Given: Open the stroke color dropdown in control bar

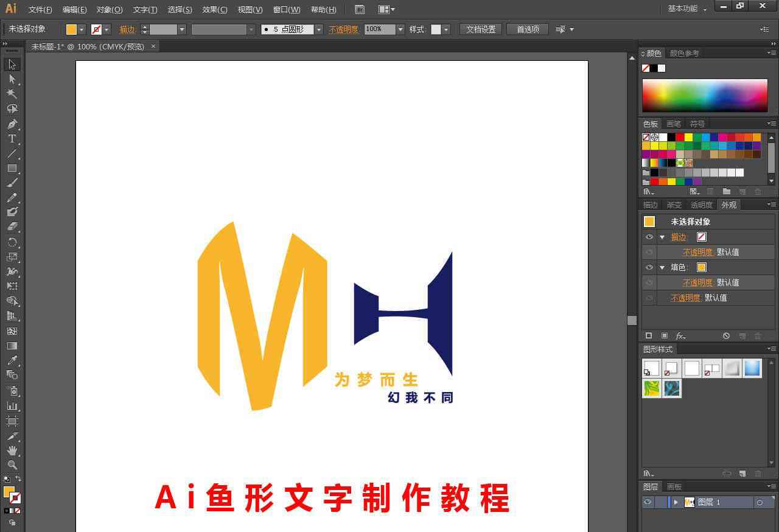Looking at the screenshot, I should click(x=107, y=29).
